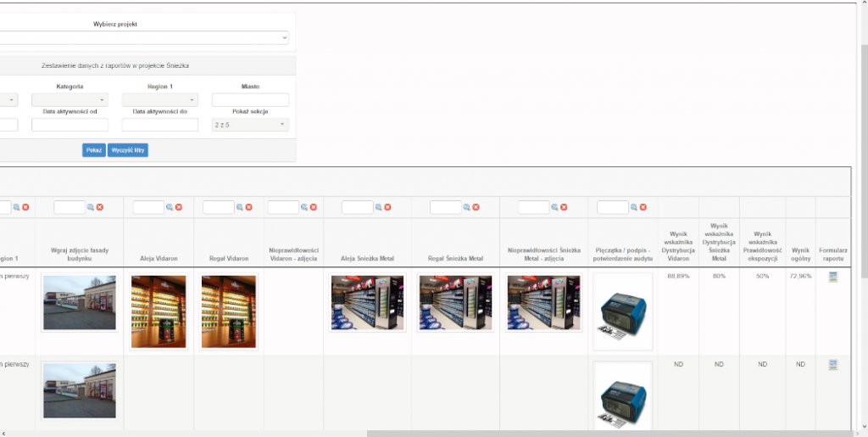Click search icon in Nieprawidłowości Vidaron filter
This screenshot has width=868, height=437.
coord(304,207)
